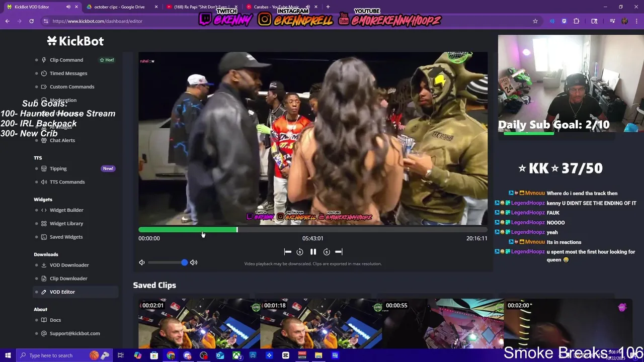The width and height of the screenshot is (644, 362).
Task: Open the browser extensions puzzle icon
Action: 577,21
